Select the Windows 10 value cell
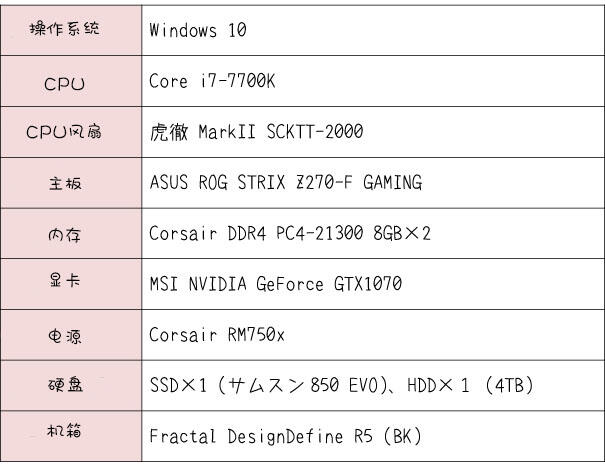 tap(373, 30)
